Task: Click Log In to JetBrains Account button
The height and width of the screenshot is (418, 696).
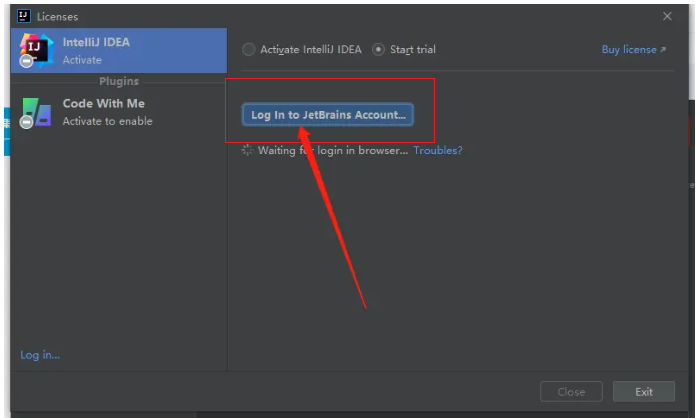Action: (x=328, y=114)
